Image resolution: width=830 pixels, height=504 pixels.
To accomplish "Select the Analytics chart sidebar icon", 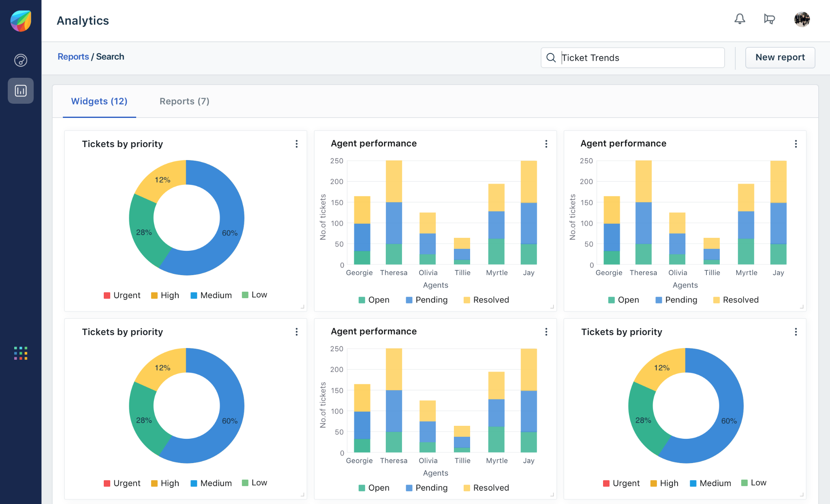I will coord(21,91).
